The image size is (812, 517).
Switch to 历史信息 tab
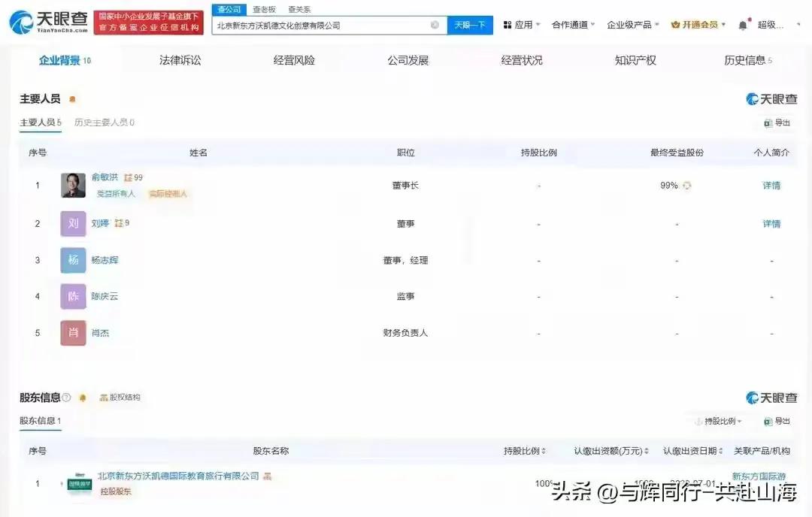point(748,61)
